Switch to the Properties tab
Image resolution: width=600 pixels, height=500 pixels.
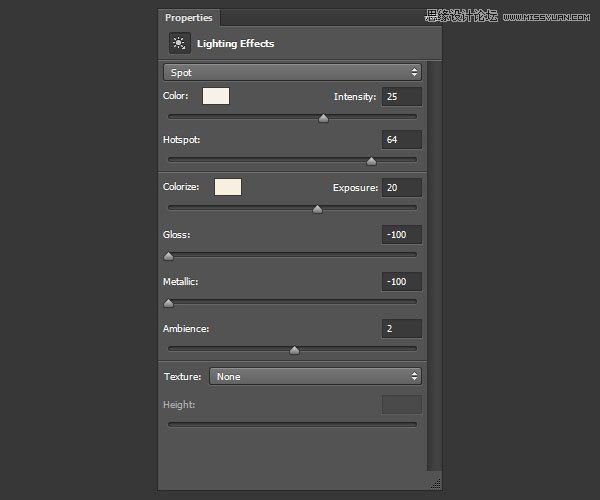pyautogui.click(x=189, y=18)
